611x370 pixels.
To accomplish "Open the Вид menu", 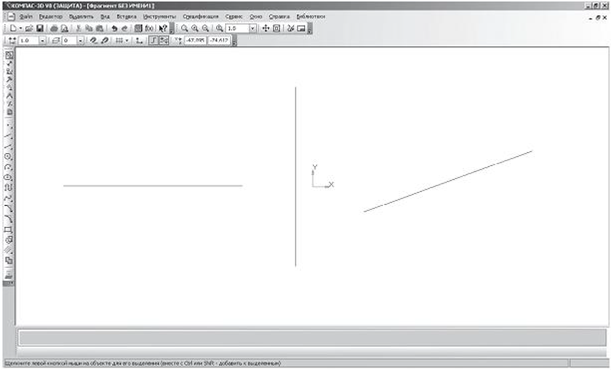I will tap(105, 17).
